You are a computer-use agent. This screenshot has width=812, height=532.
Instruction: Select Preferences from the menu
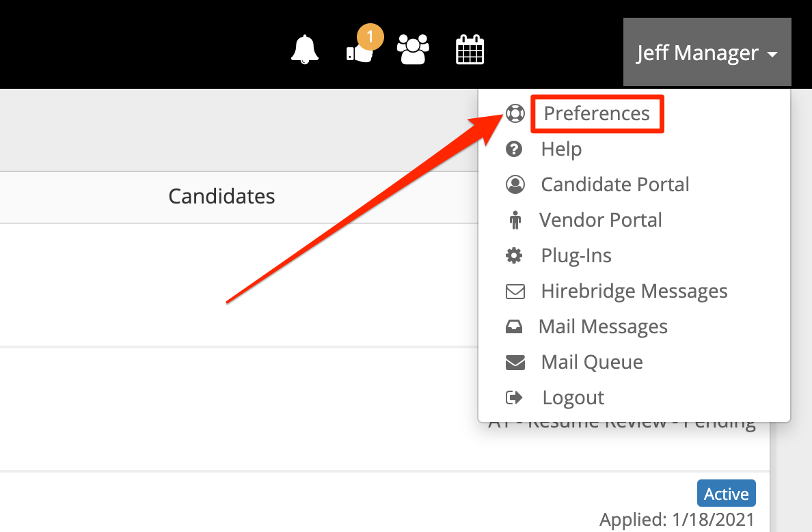coord(596,113)
